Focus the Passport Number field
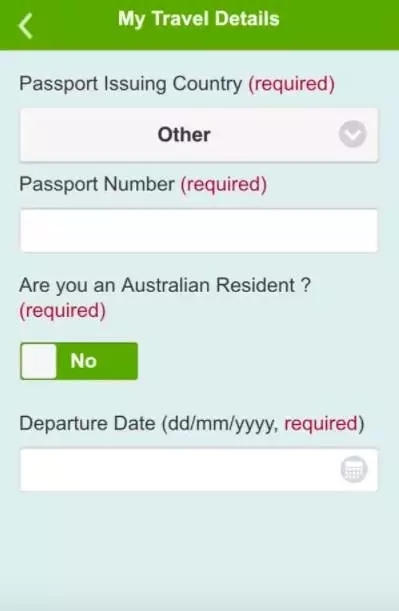Screen dimensions: 399x611 [x=199, y=231]
